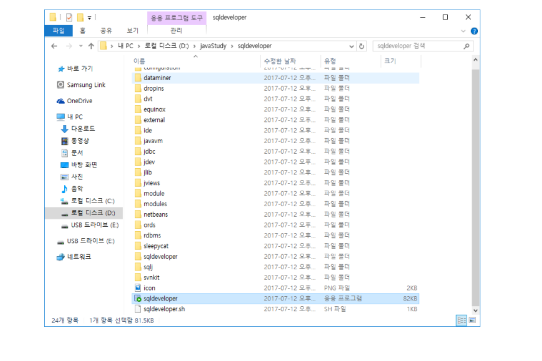Open the 관리 ribbon tab
The width and height of the screenshot is (542, 361).
coord(176,31)
